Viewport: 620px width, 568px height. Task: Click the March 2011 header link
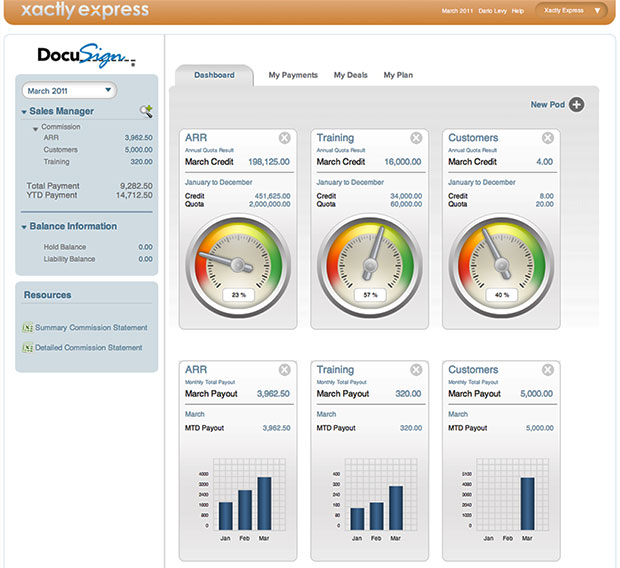point(457,11)
